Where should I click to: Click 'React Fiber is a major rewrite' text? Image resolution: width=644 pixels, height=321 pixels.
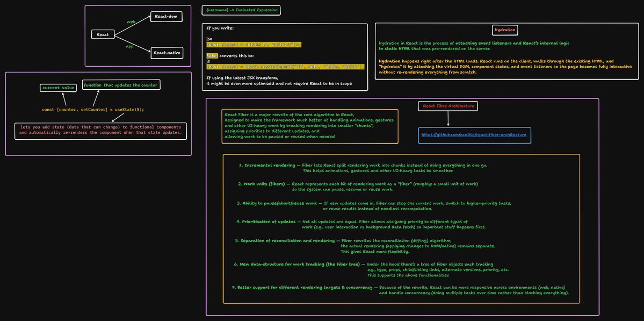309,125
